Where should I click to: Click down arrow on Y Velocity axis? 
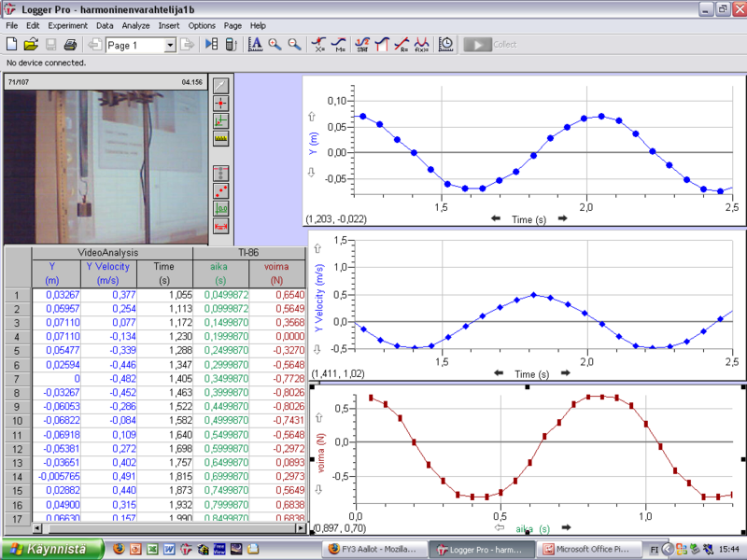pos(317,350)
